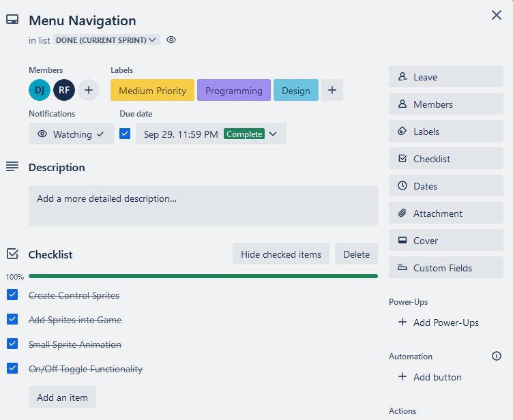The width and height of the screenshot is (513, 420).
Task: Uncheck the On/Off Toggle Functionality item
Action: (x=12, y=369)
